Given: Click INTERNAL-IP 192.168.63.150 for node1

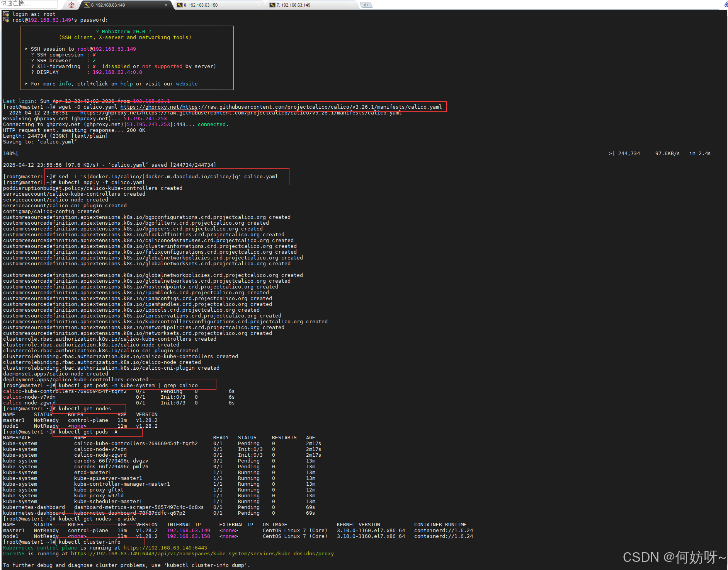Looking at the screenshot, I should [x=188, y=536].
